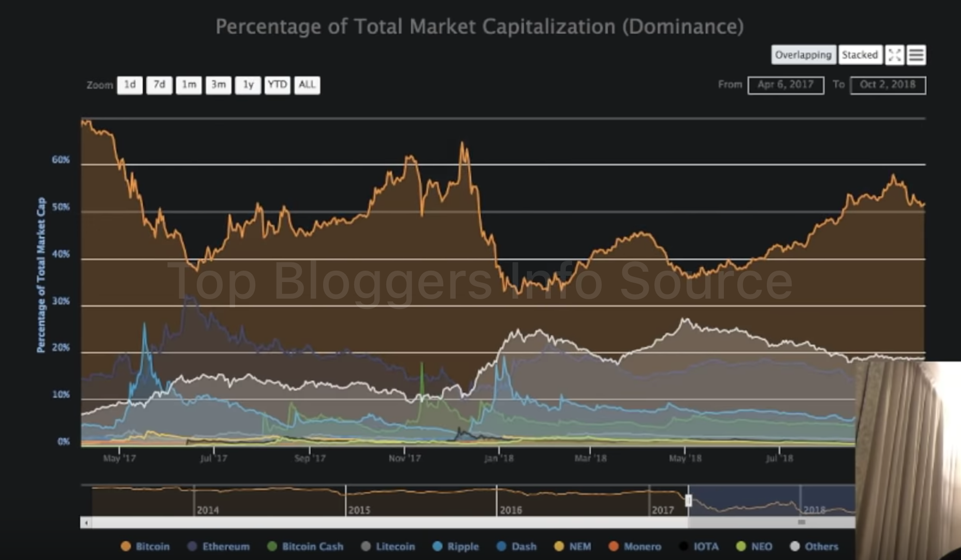Screen dimensions: 961x560
Task: Click the Dash legend marker
Action: point(501,546)
